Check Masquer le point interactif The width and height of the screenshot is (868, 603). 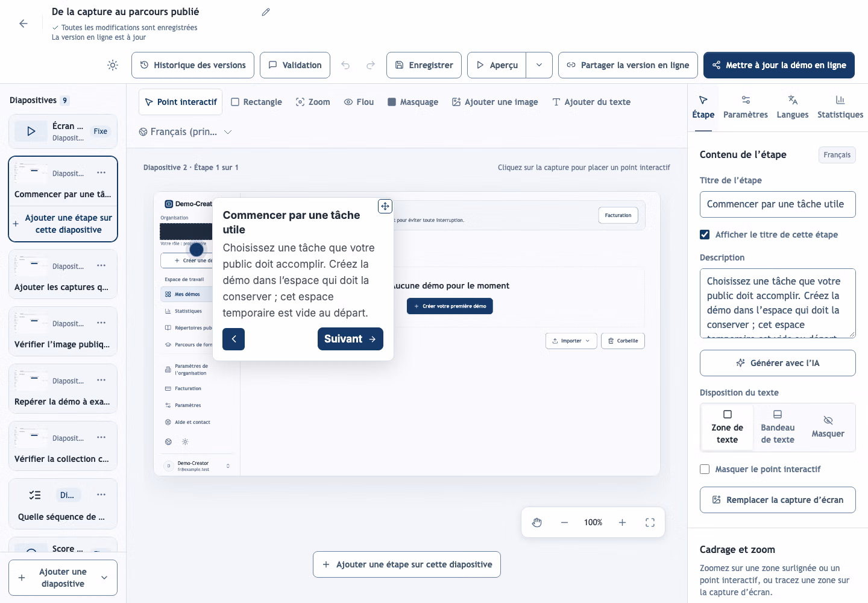point(705,469)
